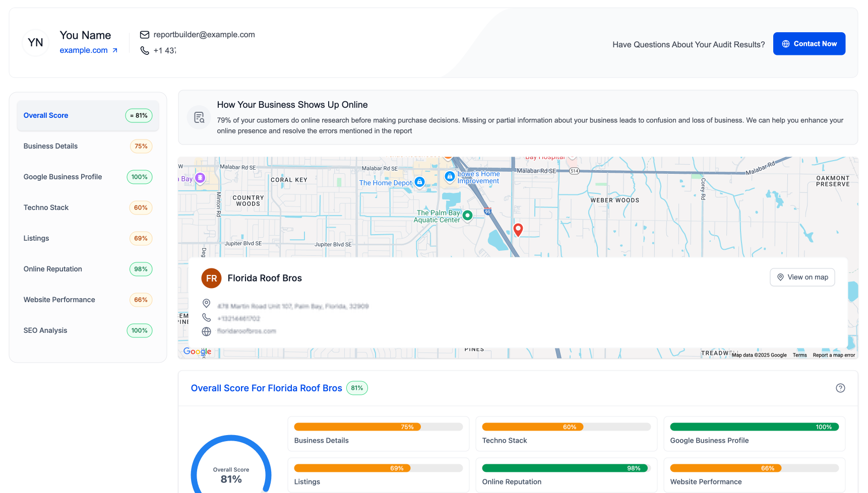This screenshot has height=493, width=868.
Task: Click the How Your Business Shows Up Online heading
Action: click(292, 105)
